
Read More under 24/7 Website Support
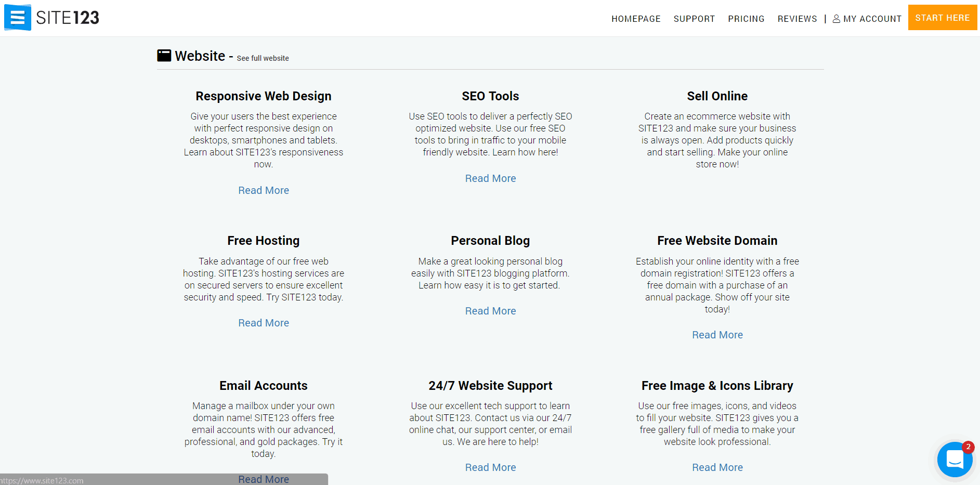click(490, 467)
